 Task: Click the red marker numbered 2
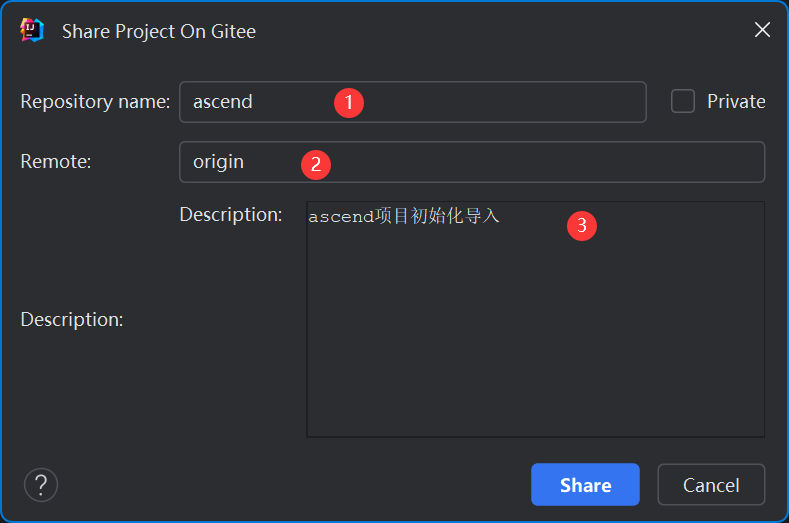[x=315, y=164]
